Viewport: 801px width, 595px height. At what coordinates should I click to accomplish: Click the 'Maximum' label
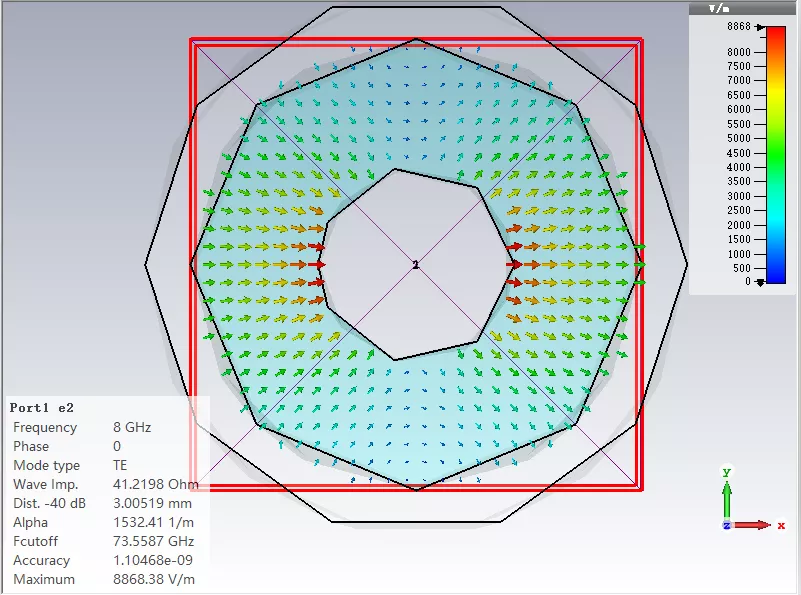(44, 579)
